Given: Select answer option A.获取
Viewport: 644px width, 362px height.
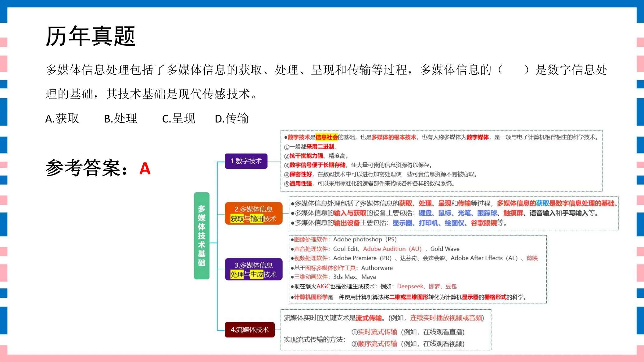Looking at the screenshot, I should [x=62, y=119].
